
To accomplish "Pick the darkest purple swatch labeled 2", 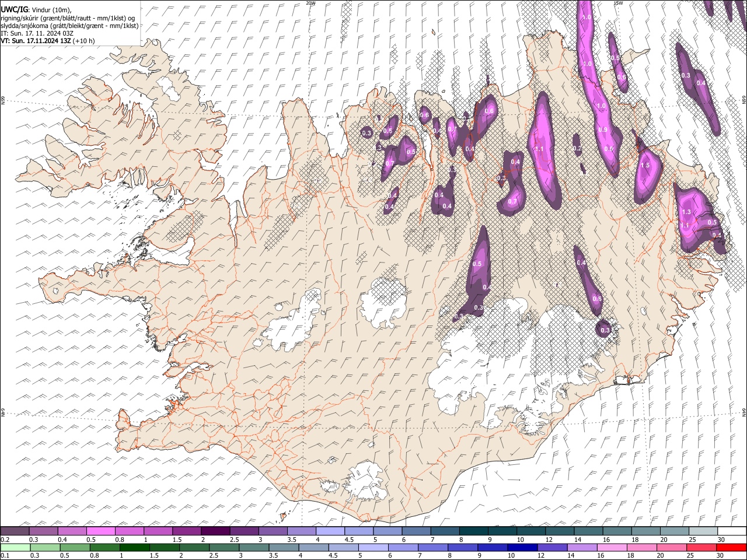I will 215,531.
